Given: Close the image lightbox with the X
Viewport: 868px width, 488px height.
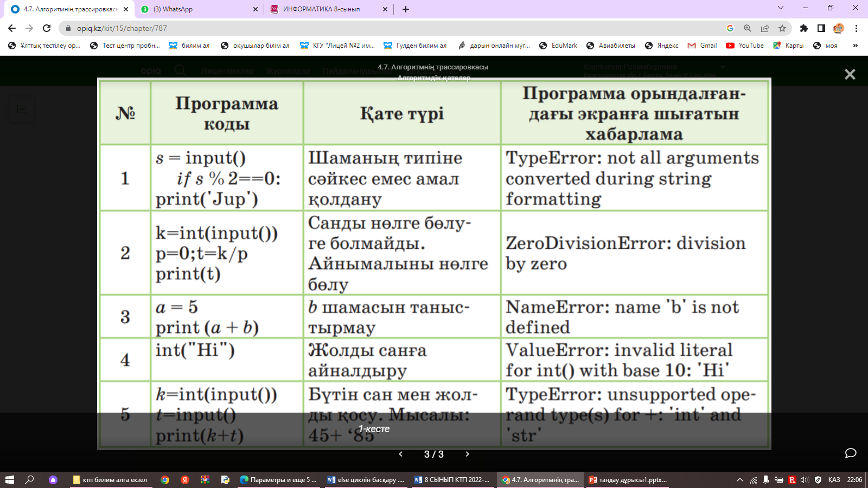Looking at the screenshot, I should 850,74.
